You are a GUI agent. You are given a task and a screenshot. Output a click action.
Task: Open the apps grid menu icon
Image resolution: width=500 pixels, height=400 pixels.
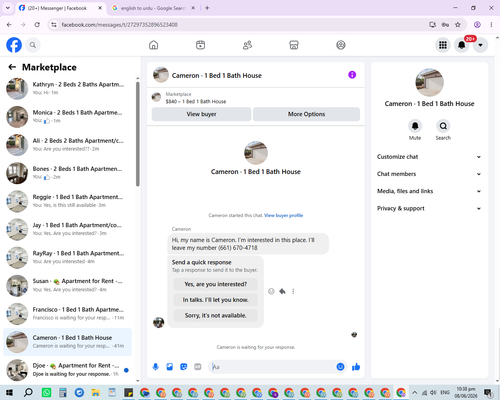[x=443, y=45]
